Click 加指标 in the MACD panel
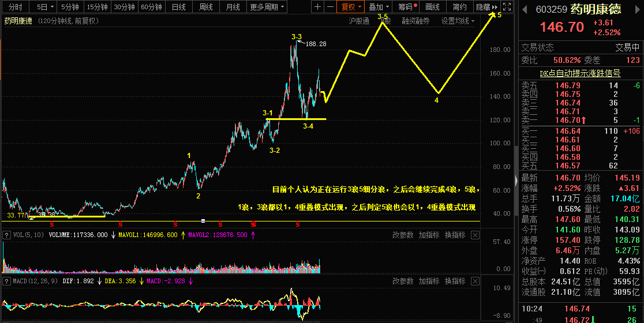644x323 pixels. (429, 281)
